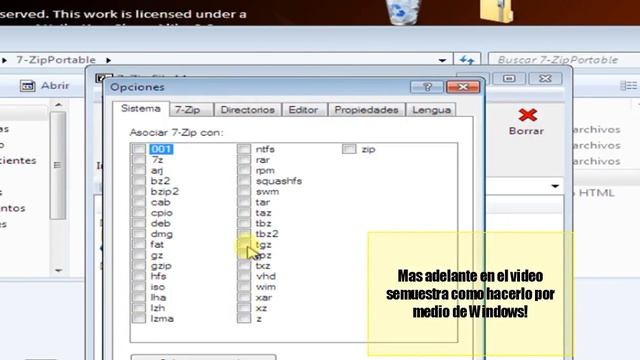Select the Sistema tab

(x=141, y=109)
